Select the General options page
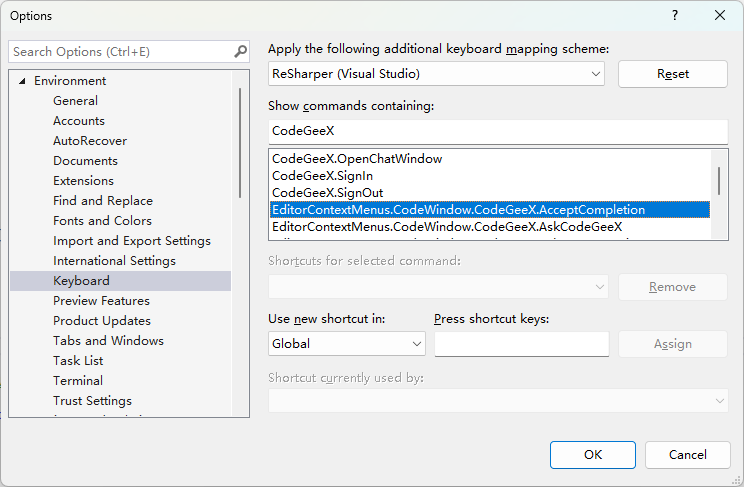This screenshot has width=744, height=487. (x=75, y=101)
